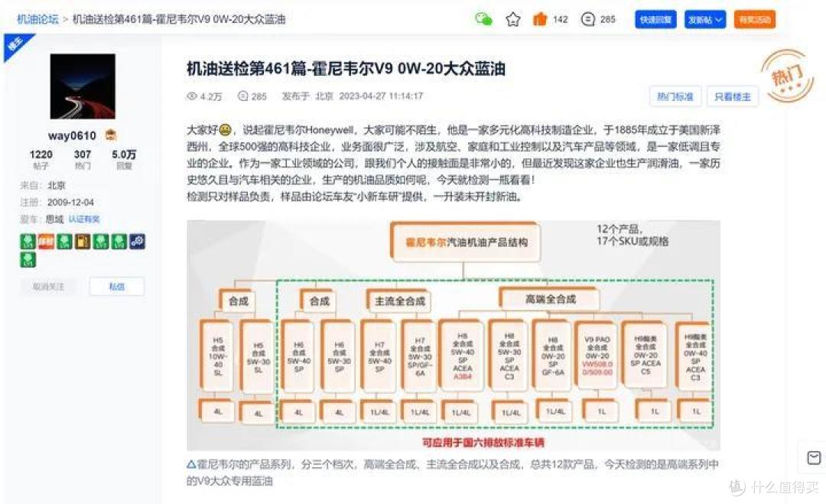Click the 取消关注 button
The height and width of the screenshot is (504, 826).
[48, 287]
